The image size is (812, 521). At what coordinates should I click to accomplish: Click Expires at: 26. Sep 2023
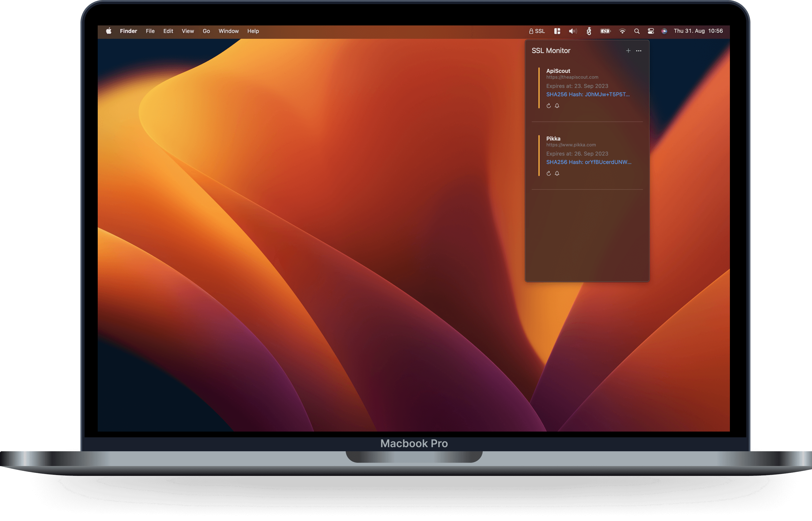point(577,154)
